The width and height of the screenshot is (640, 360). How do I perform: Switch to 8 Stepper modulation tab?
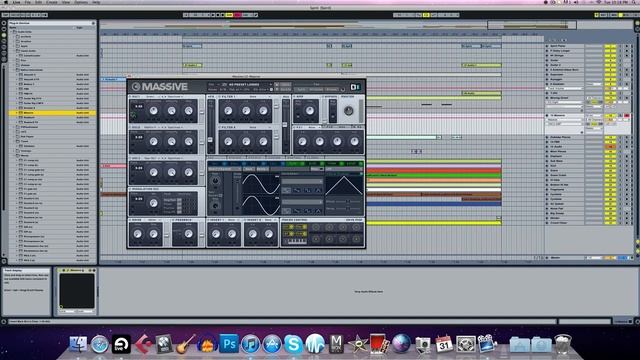pos(353,164)
